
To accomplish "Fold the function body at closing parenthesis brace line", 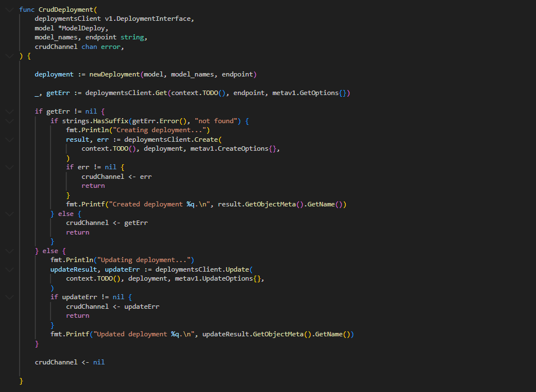I will tap(9, 56).
